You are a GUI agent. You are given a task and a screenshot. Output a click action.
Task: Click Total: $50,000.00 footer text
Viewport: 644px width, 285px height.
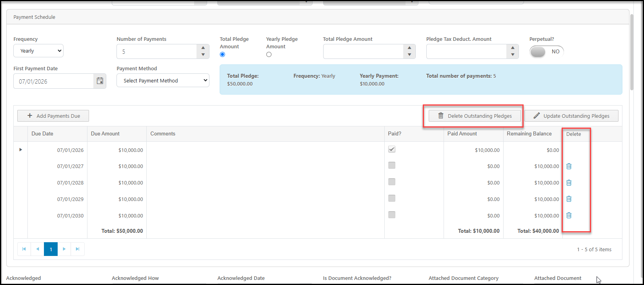click(122, 231)
